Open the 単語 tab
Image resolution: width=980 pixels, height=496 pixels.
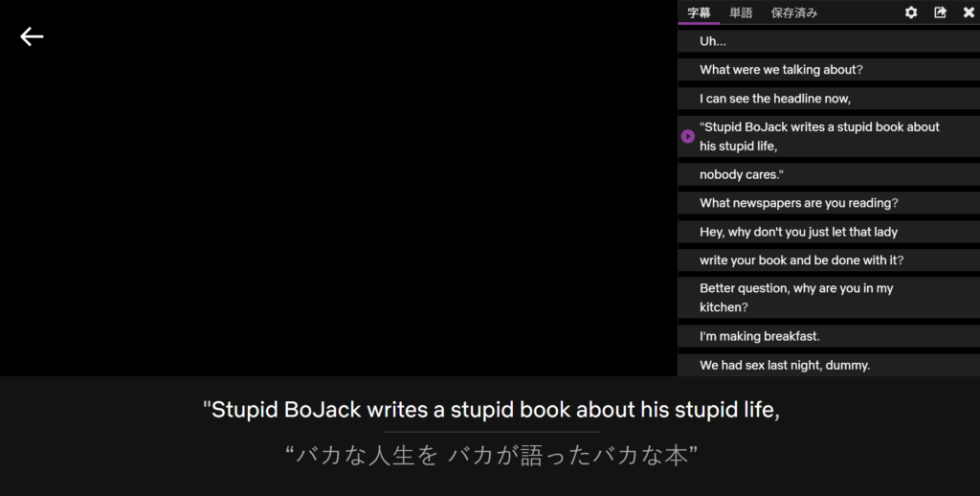click(x=741, y=12)
